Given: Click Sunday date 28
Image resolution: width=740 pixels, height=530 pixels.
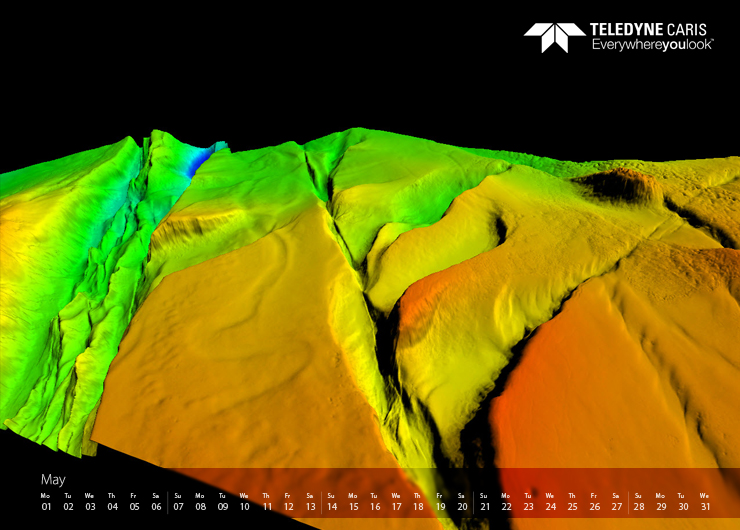Looking at the screenshot, I should (639, 507).
